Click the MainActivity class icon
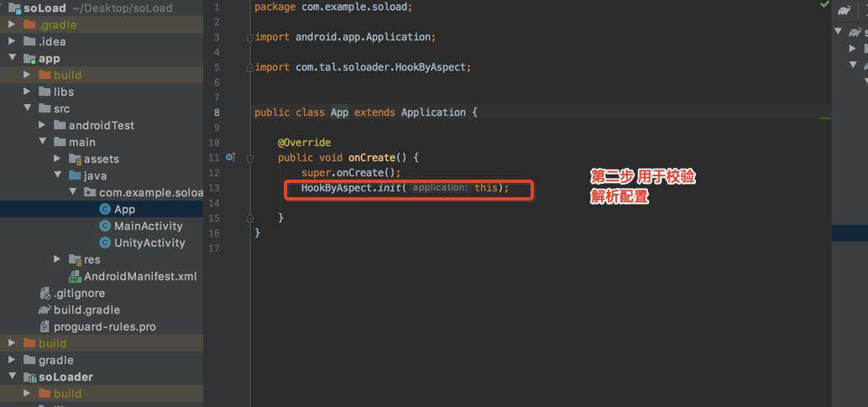868x407 pixels. 105,226
